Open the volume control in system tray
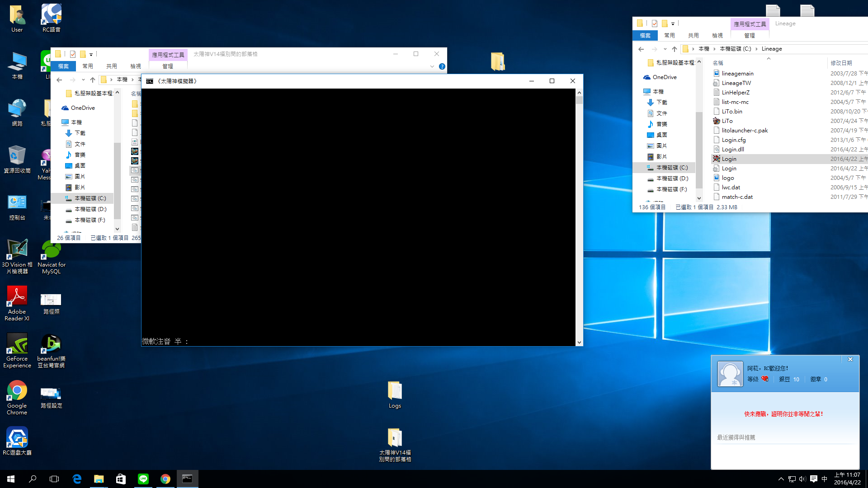868x488 pixels. [802, 479]
